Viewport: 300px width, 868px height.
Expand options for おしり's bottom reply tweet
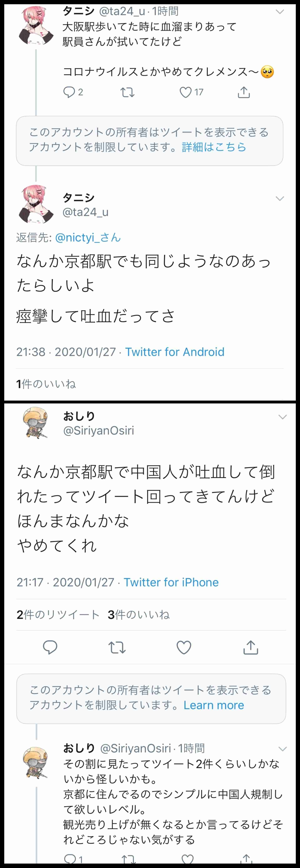click(x=282, y=749)
